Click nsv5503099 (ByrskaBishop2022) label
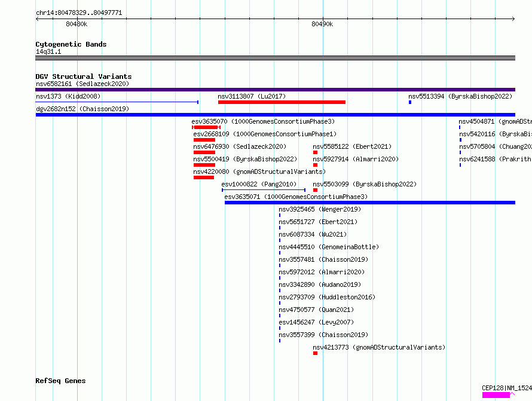 tap(365, 184)
